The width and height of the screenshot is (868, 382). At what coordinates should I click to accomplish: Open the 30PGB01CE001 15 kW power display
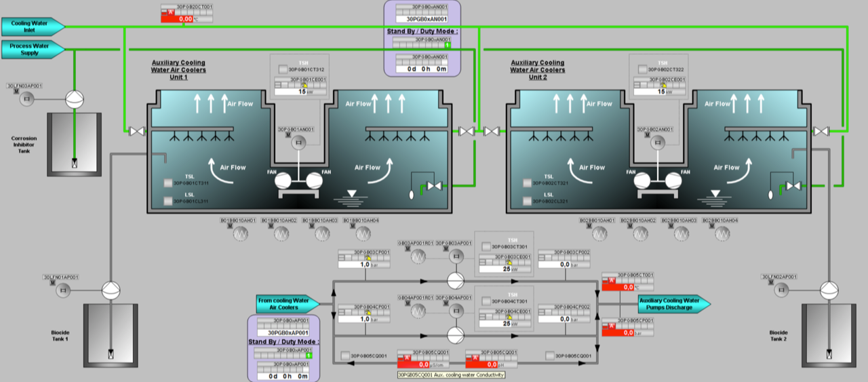[300, 85]
